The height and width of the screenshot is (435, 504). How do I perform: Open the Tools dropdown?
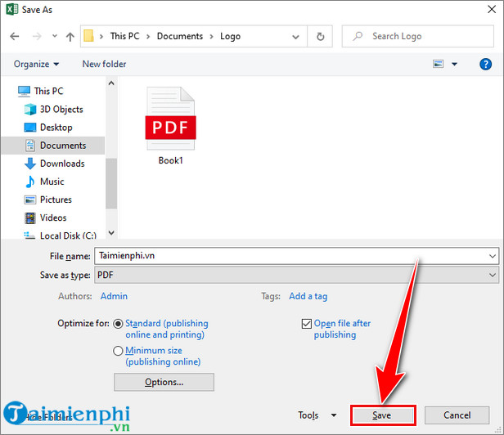click(317, 415)
